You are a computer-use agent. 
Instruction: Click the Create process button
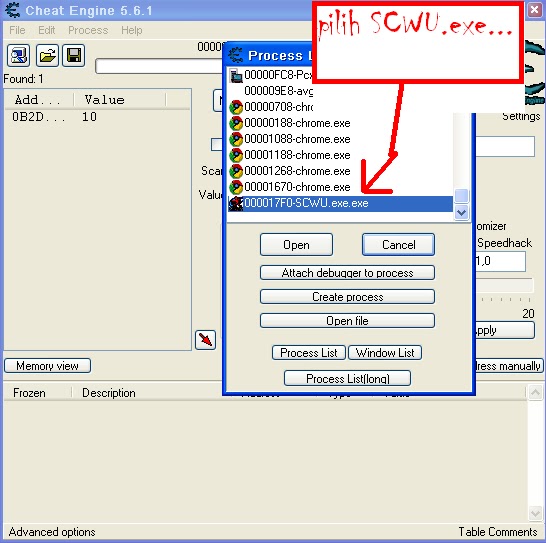pyautogui.click(x=348, y=296)
